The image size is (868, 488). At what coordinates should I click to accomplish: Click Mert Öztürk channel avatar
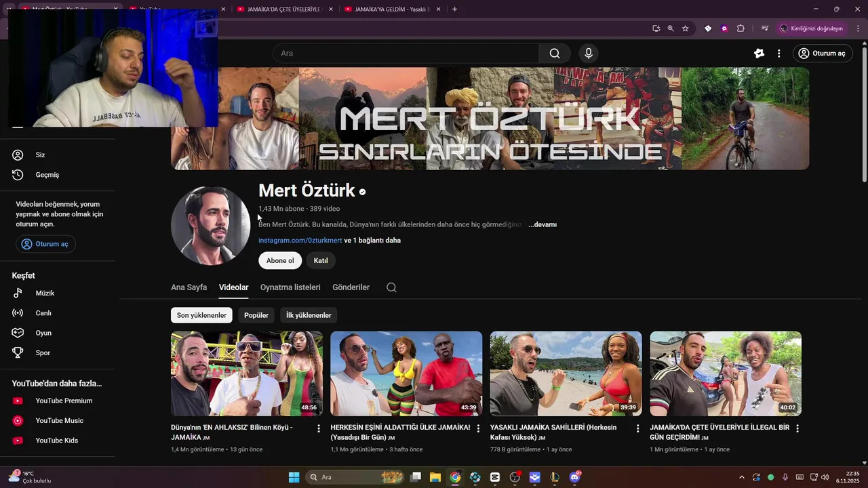(211, 226)
